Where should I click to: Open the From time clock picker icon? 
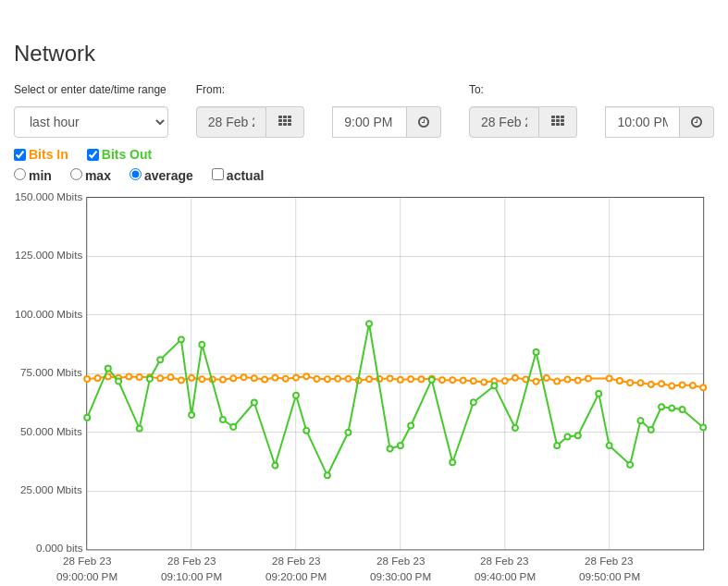click(424, 122)
